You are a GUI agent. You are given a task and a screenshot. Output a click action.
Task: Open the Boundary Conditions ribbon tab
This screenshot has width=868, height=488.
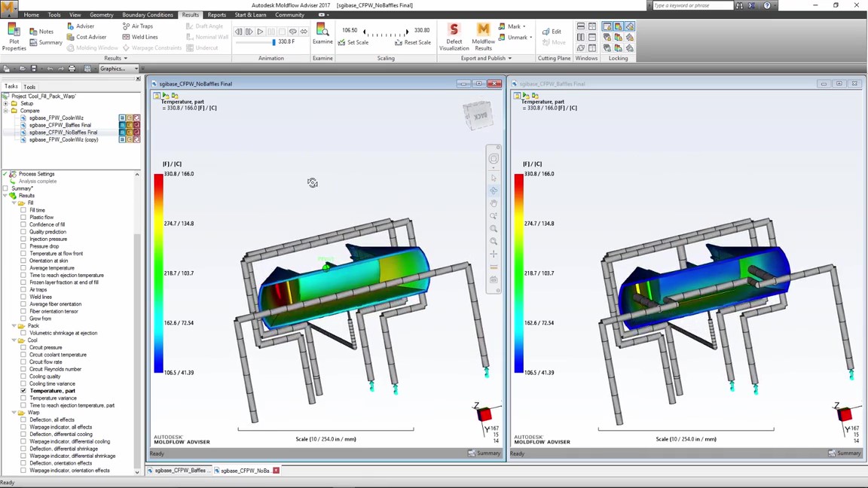pyautogui.click(x=147, y=15)
